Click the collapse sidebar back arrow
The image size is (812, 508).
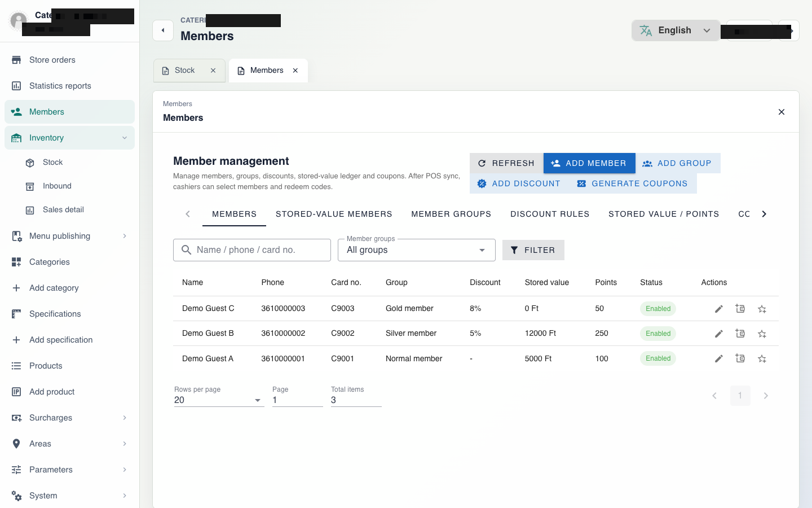[x=163, y=30]
